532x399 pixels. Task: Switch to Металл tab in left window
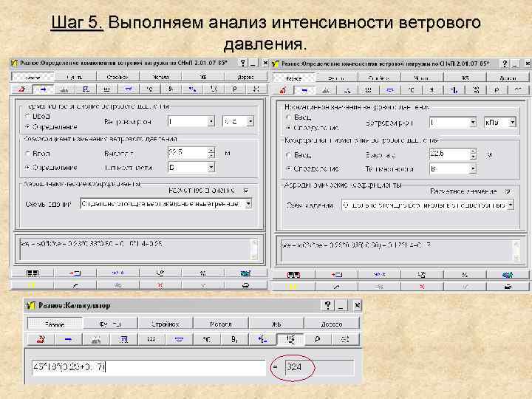point(160,77)
